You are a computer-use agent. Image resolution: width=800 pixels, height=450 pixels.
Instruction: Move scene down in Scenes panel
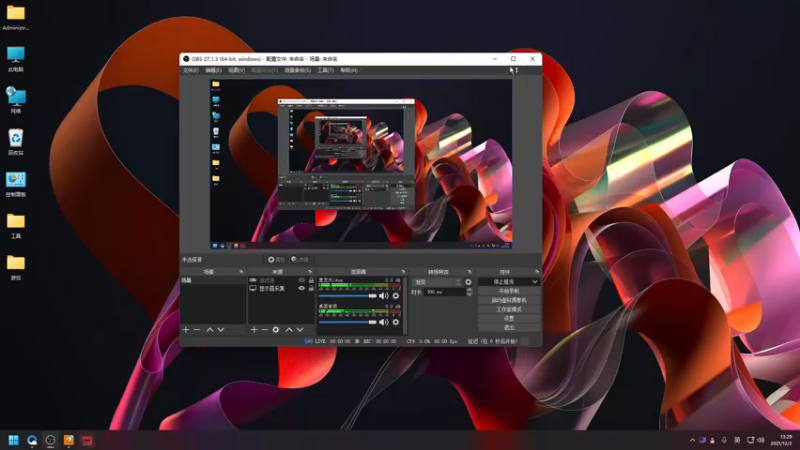[221, 330]
